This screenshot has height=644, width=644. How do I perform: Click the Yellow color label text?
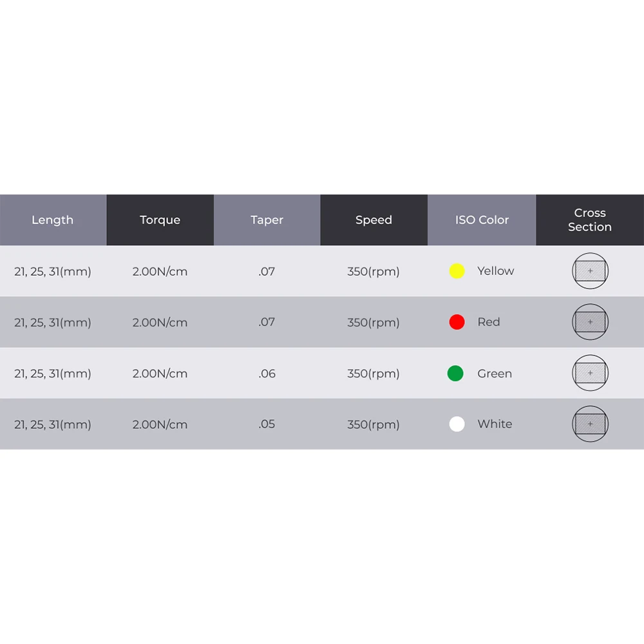pyautogui.click(x=496, y=271)
